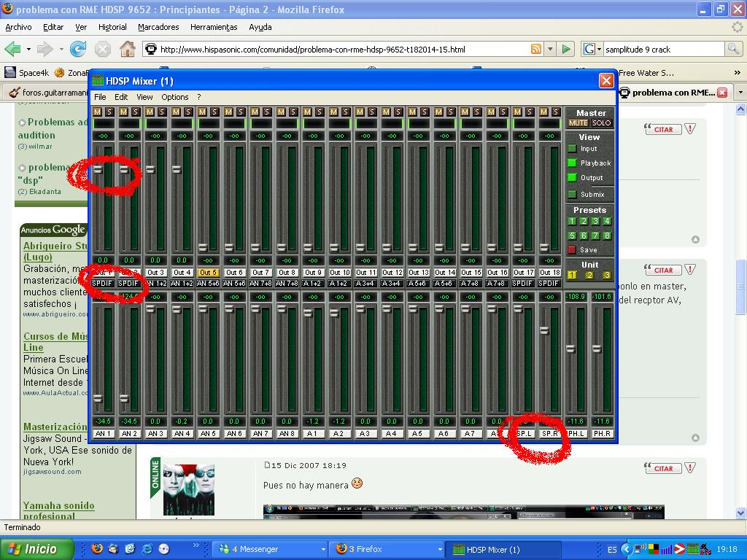This screenshot has height=560, width=747.
Task: Open the Historial menu in Firefox
Action: (112, 27)
